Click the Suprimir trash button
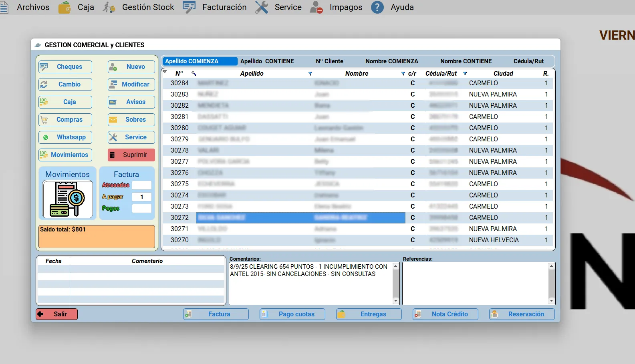The height and width of the screenshot is (364, 635). 131,155
